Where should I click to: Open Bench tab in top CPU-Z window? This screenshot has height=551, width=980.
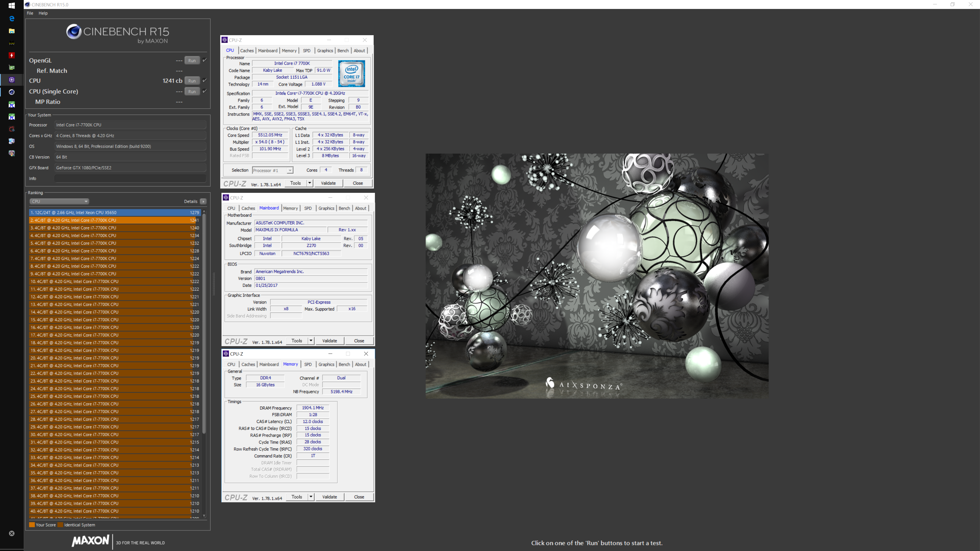click(x=343, y=51)
